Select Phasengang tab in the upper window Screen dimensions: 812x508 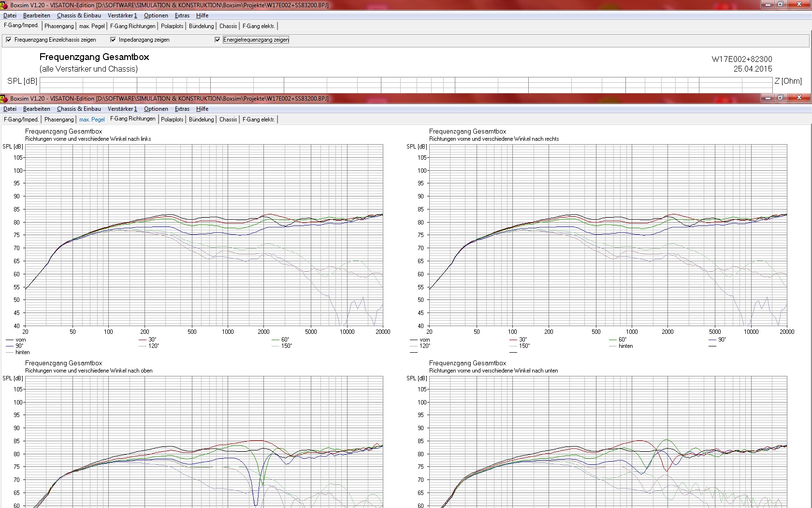tap(59, 26)
